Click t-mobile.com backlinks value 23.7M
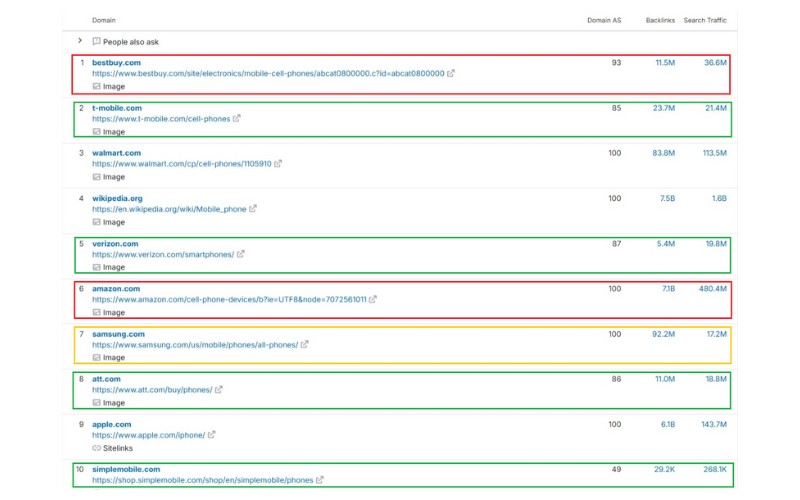Screen dimensions: 800x500 click(x=664, y=108)
